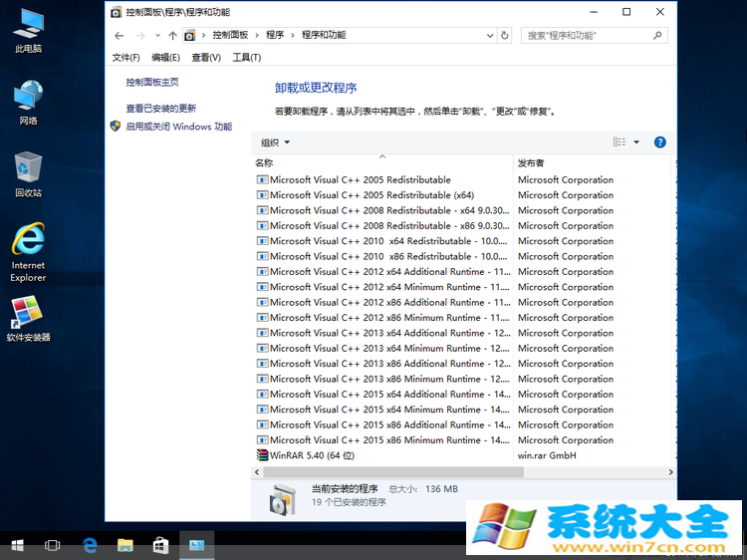Select Microsoft Visual C++ 2005 Redistributable row

[x=463, y=179]
